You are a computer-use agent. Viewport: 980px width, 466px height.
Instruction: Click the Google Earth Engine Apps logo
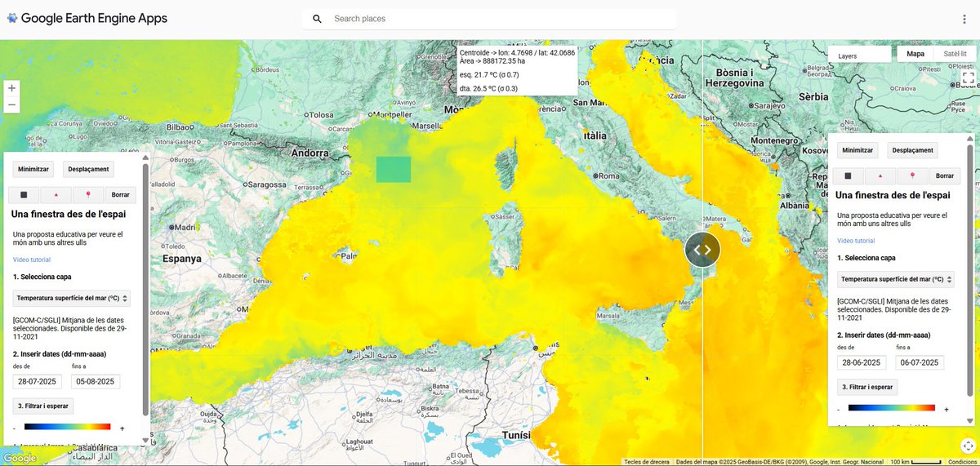(x=87, y=18)
